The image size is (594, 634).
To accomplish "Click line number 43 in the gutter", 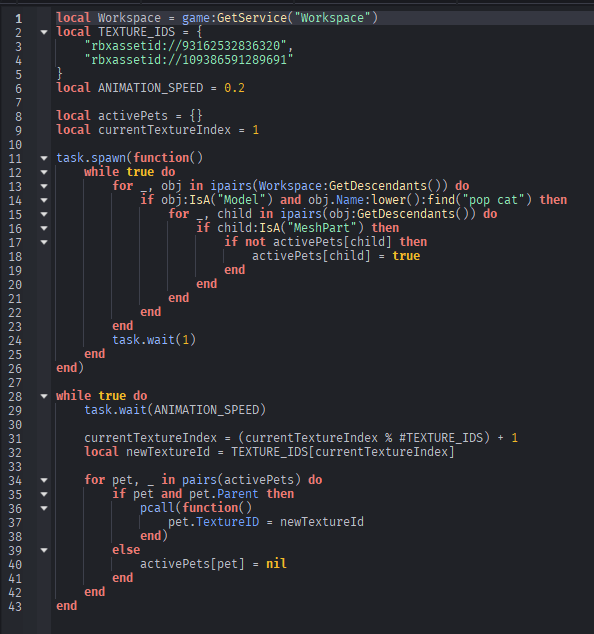I will pos(15,606).
